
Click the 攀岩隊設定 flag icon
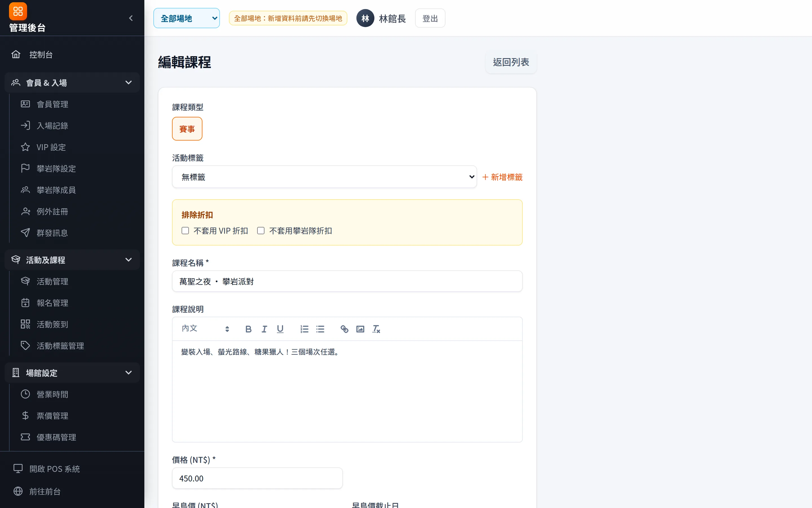click(x=25, y=168)
